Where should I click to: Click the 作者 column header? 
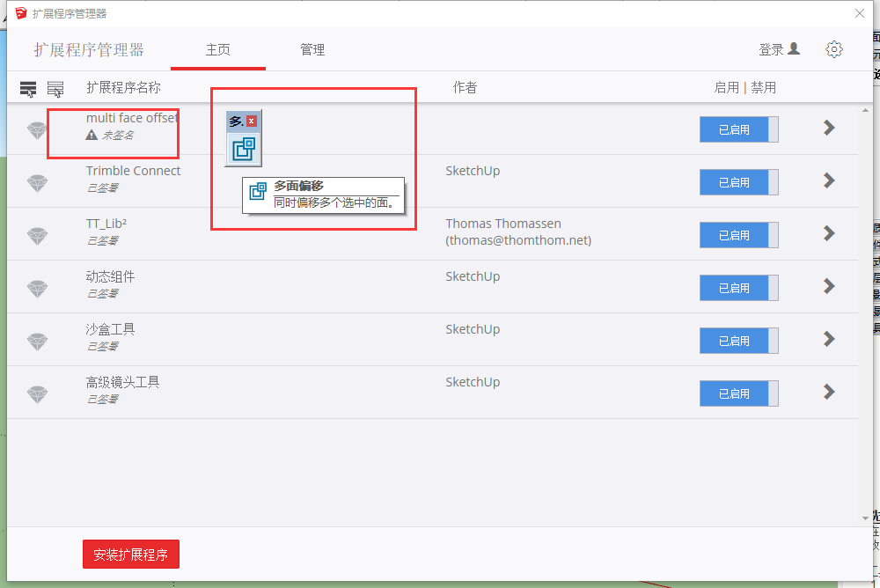pyautogui.click(x=465, y=88)
